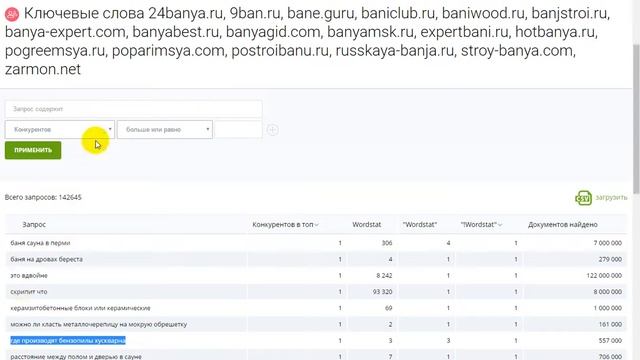This screenshot has width=640, height=360.
Task: Click the CSV download icon
Action: (583, 198)
